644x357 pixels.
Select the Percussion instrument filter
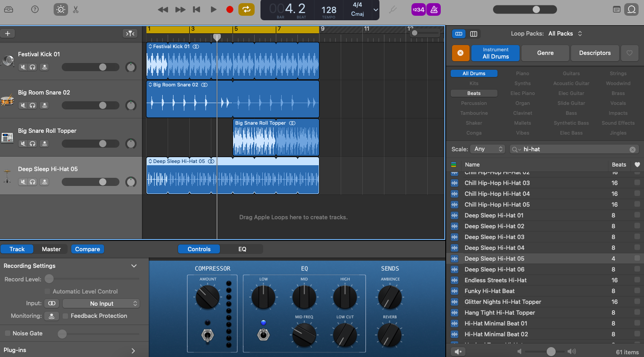click(x=474, y=103)
